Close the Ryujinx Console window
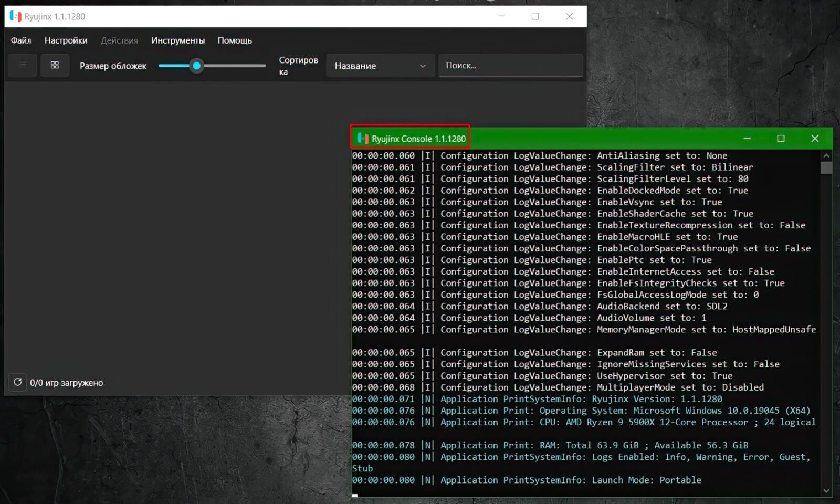 pos(815,139)
